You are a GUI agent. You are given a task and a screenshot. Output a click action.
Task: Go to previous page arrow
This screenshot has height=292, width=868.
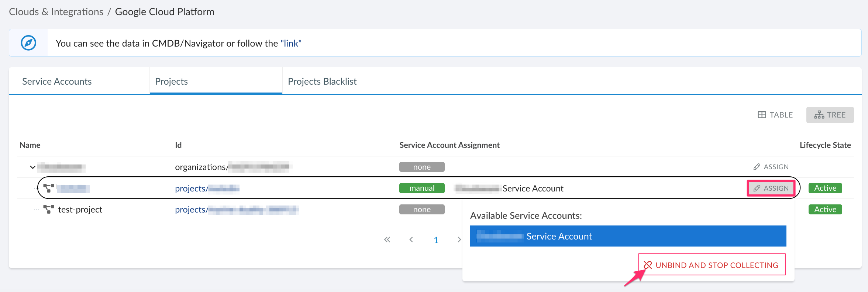point(411,240)
